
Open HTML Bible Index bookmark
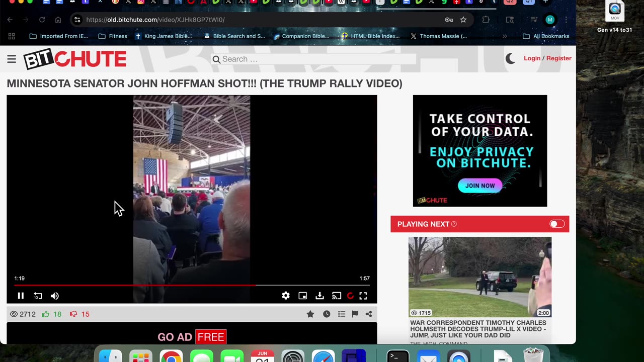click(x=370, y=36)
